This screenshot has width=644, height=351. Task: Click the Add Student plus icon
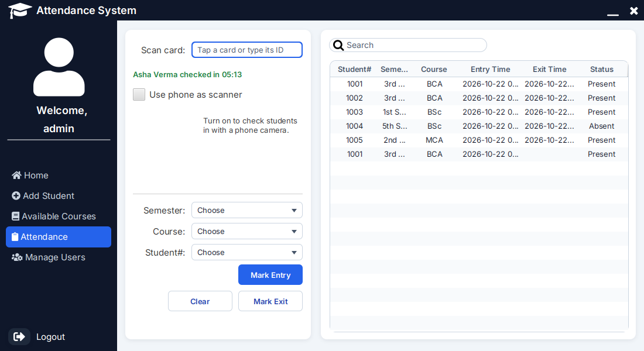pos(16,196)
